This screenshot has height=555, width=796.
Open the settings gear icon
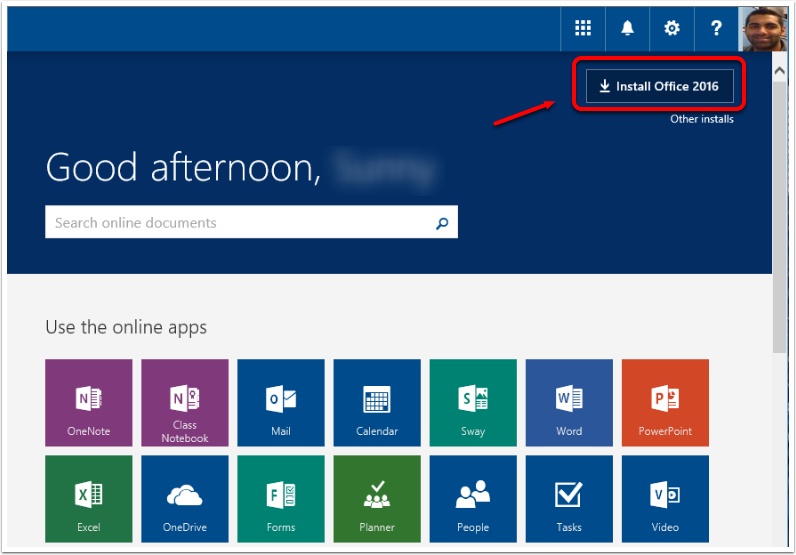672,28
